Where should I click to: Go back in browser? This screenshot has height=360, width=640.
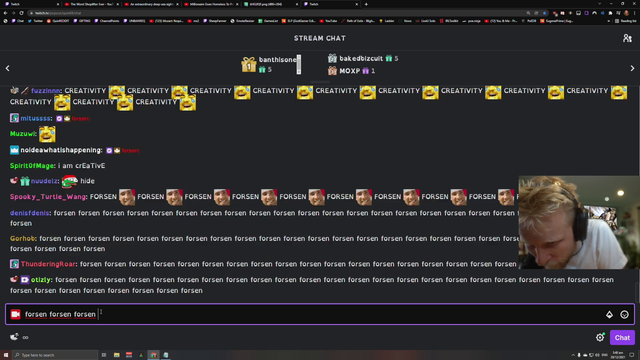5,13
